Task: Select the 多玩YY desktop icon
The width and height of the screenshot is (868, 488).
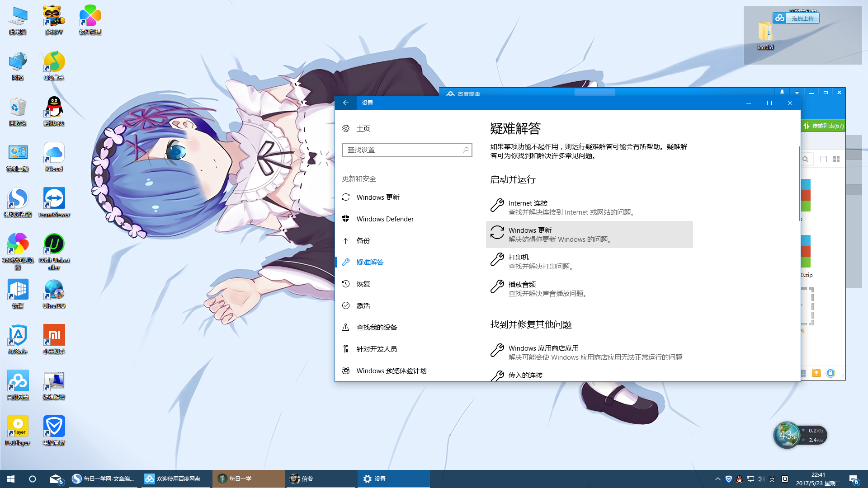Action: (54, 21)
